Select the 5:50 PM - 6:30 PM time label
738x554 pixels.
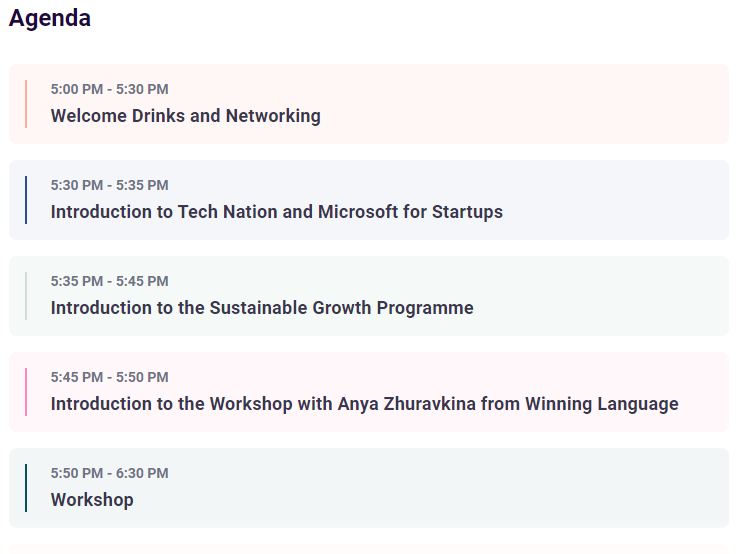click(109, 473)
